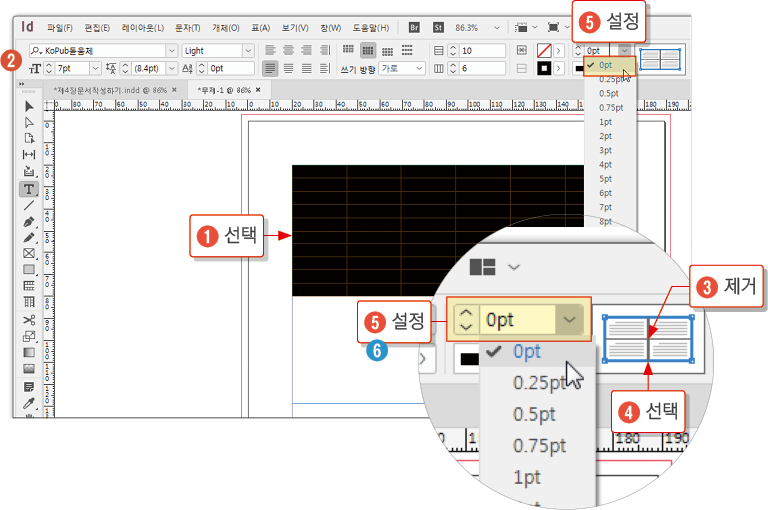Click the black stroke color swatch

coord(544,69)
